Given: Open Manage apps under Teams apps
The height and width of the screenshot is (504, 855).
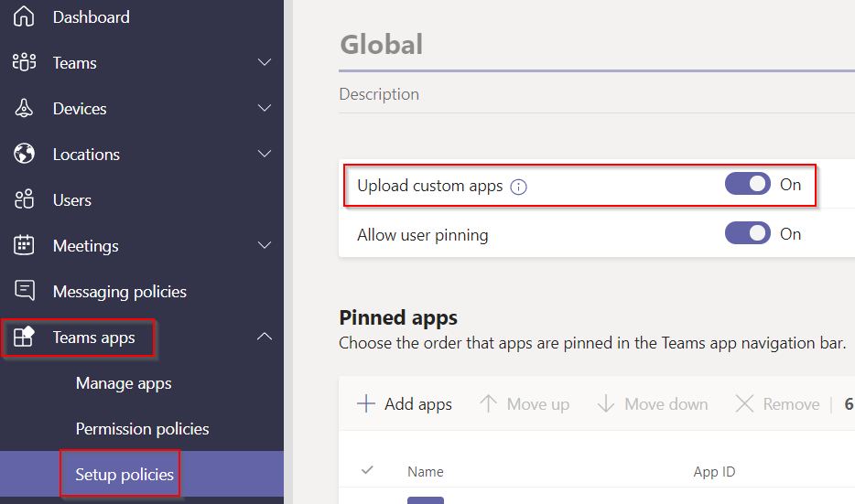Looking at the screenshot, I should [124, 383].
